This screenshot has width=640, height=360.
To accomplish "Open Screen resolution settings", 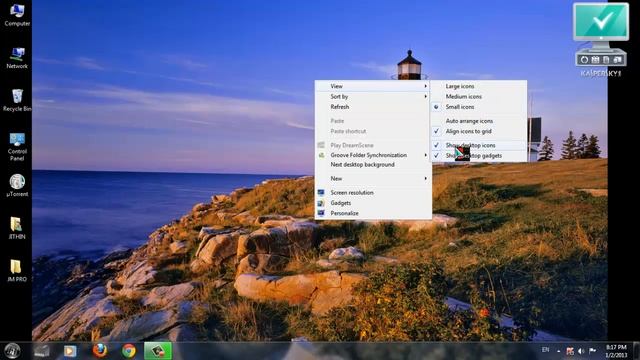I will pyautogui.click(x=373, y=192).
